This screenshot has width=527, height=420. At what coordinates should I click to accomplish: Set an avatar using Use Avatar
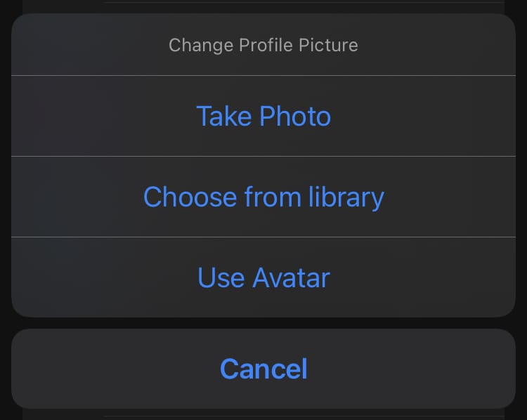point(263,277)
